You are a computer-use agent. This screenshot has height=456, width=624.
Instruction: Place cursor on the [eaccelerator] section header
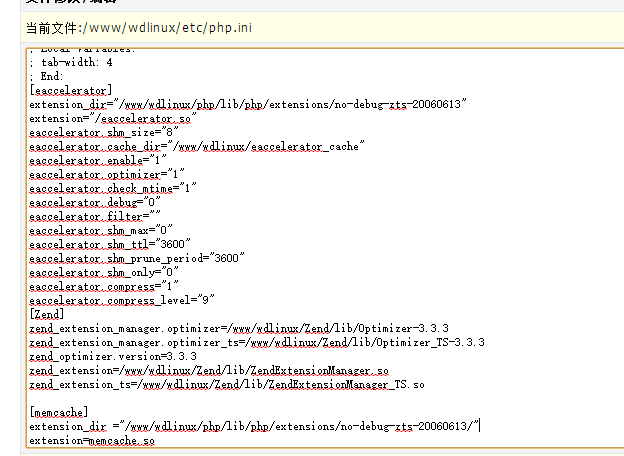point(71,89)
